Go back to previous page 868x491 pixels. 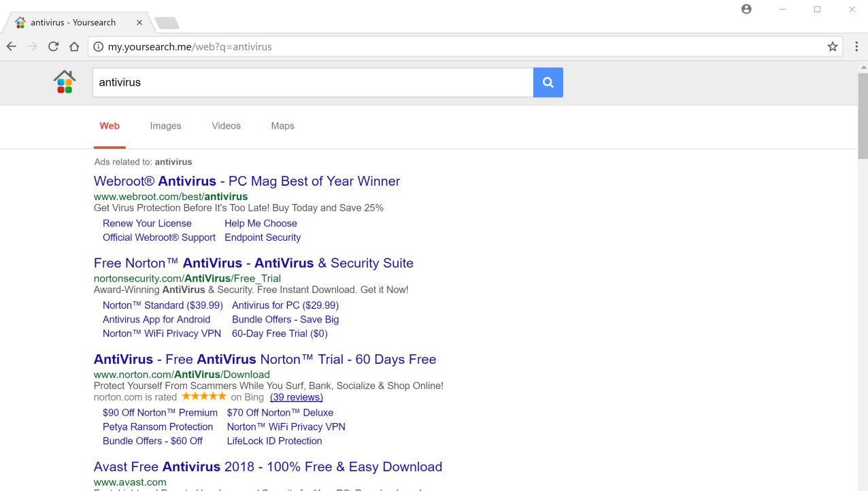click(x=12, y=47)
